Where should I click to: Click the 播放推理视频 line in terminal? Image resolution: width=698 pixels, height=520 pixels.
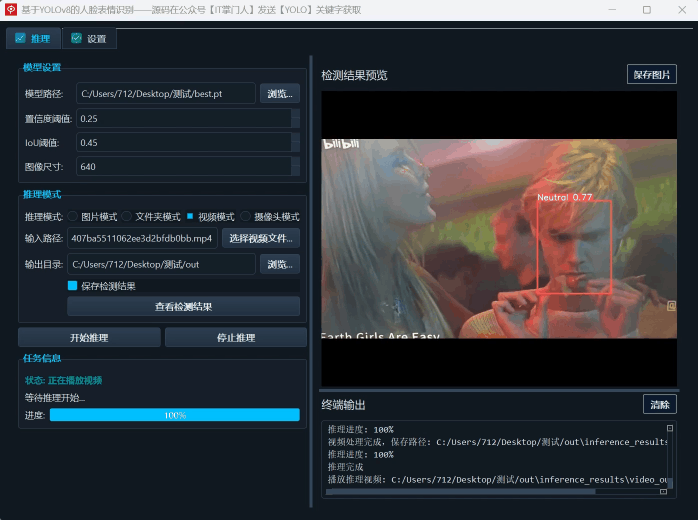(x=497, y=479)
